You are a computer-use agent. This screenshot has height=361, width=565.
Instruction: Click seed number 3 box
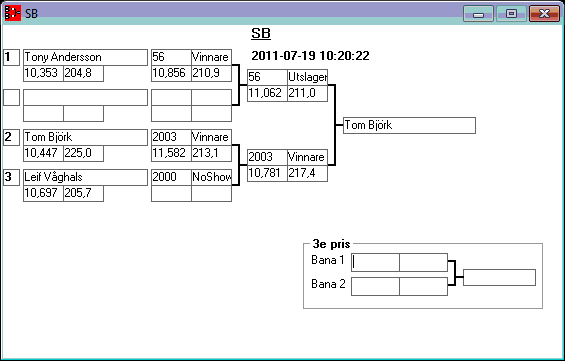click(12, 177)
